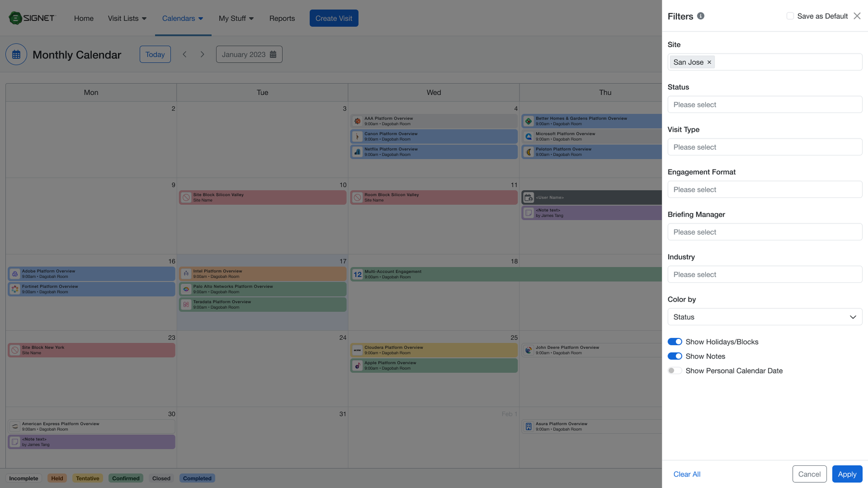Click Site Block New York blocked icon
The width and height of the screenshot is (868, 488).
click(x=15, y=350)
